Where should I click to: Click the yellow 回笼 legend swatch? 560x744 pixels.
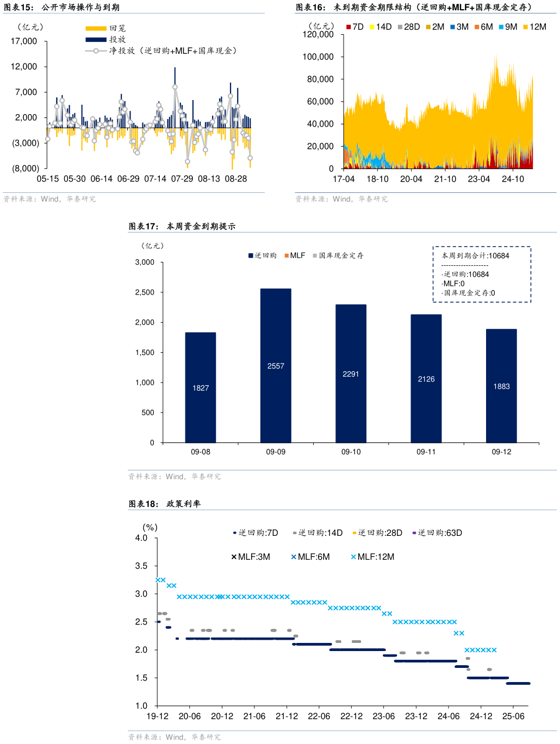[x=96, y=28]
